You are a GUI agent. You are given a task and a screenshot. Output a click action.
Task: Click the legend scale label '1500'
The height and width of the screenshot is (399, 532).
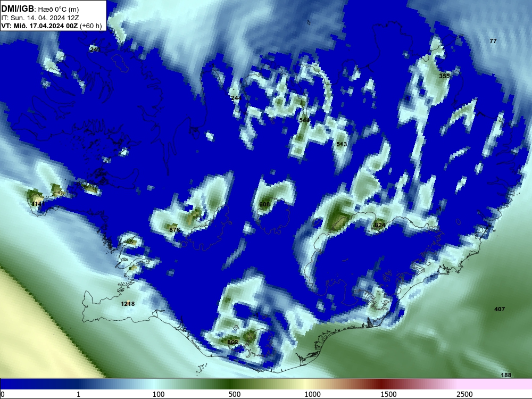[x=388, y=394]
